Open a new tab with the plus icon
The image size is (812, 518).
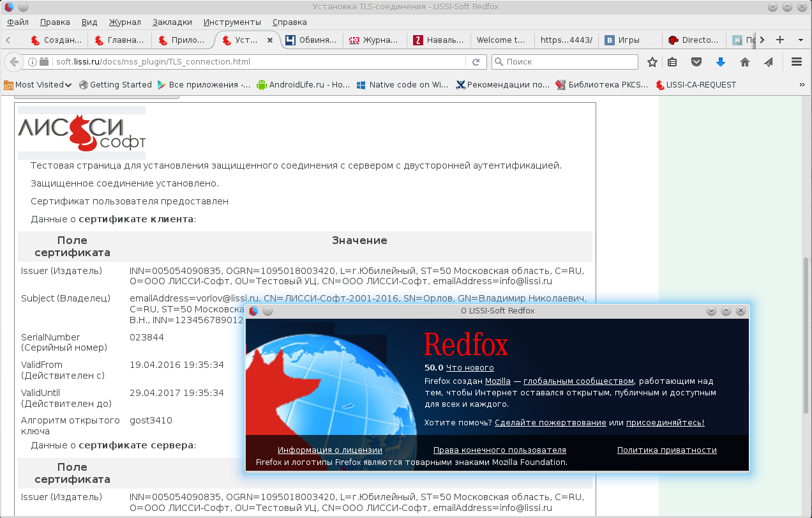(x=779, y=40)
